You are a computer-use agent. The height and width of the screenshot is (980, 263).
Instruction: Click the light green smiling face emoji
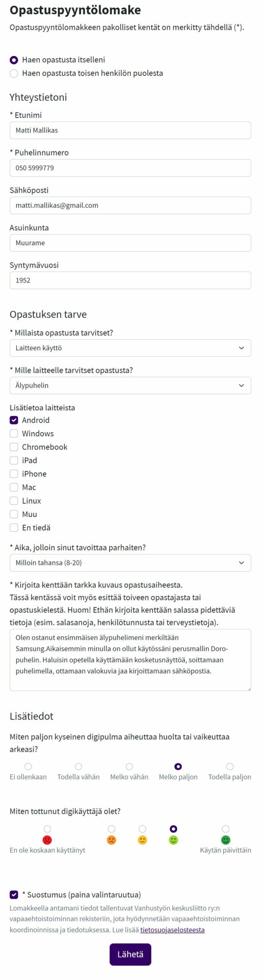(173, 840)
